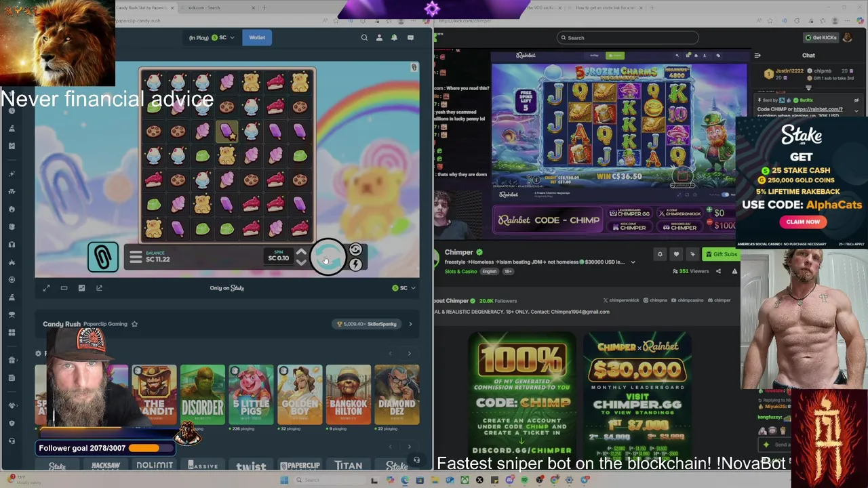Open the Candy Rush hamburger game menu
Screen dimensions: 868x488
pyautogui.click(x=136, y=258)
